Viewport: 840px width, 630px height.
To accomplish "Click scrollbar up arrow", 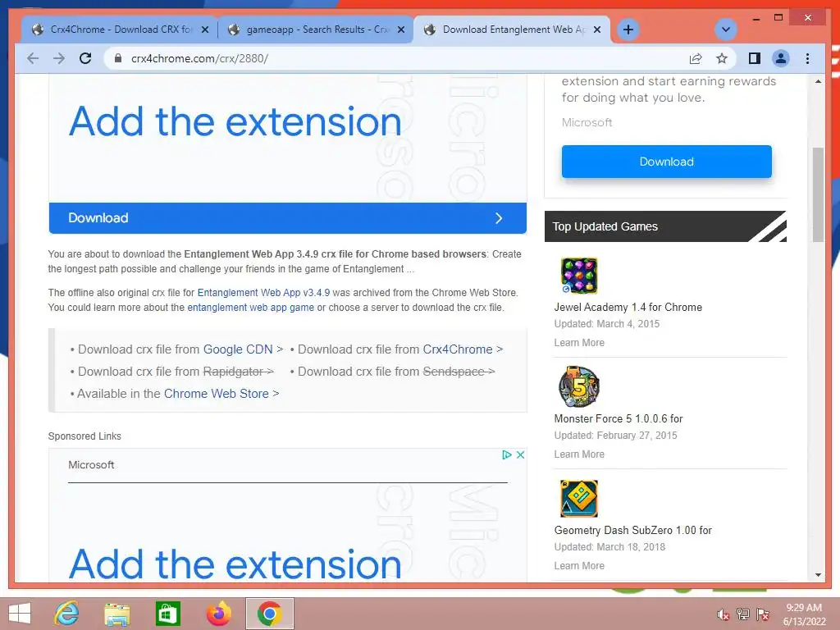I will coord(818,81).
